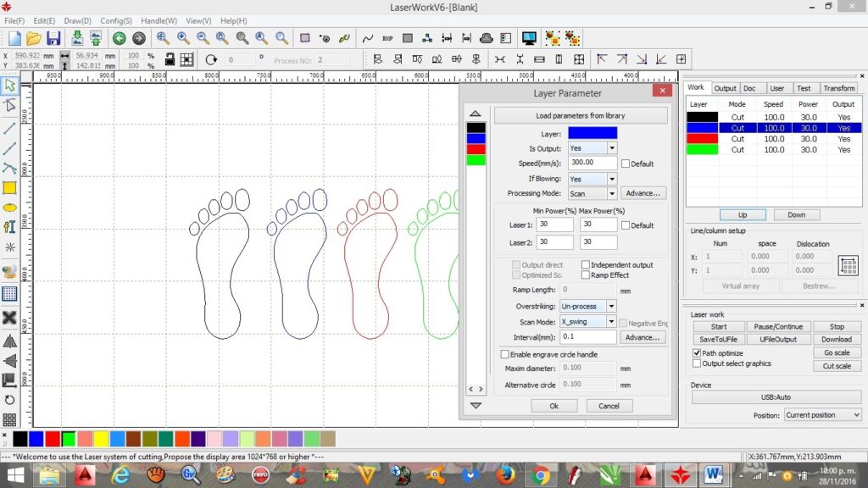Click the green undo arrow icon
Screen dimensions: 868x488
(x=119, y=38)
